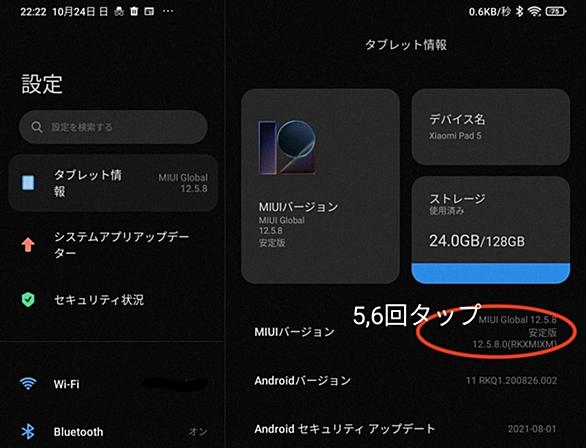
Task: Tap the Androidバージョン row
Action: 405,381
